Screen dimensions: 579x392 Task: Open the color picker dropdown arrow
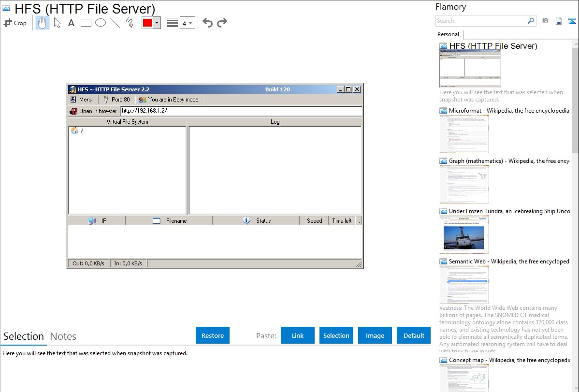[157, 23]
